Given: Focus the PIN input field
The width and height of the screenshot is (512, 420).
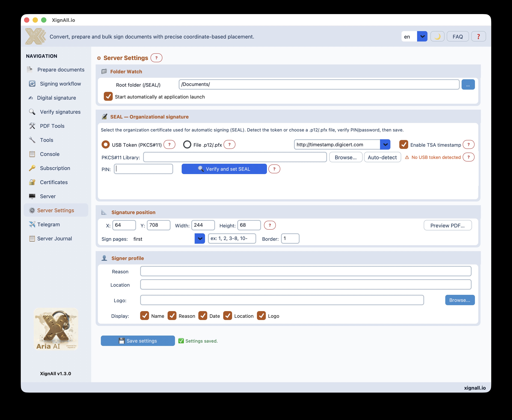Looking at the screenshot, I should [143, 169].
